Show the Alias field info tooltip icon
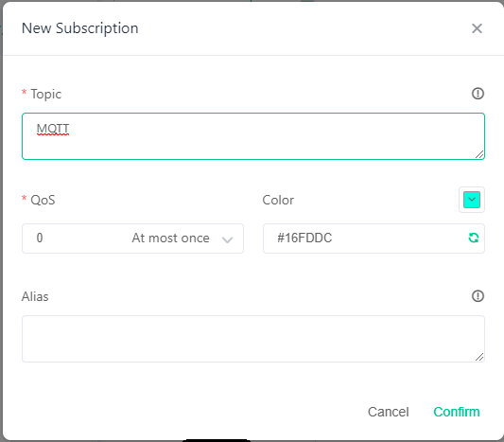The image size is (504, 442). tap(478, 296)
